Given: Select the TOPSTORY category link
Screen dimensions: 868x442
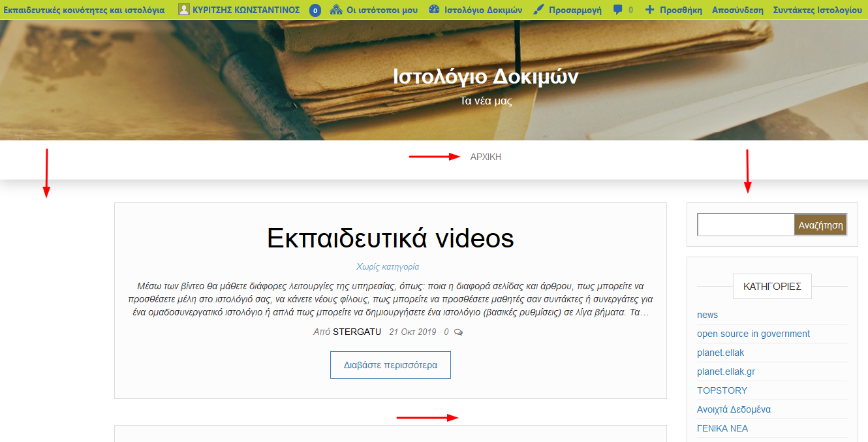Looking at the screenshot, I should [x=722, y=390].
